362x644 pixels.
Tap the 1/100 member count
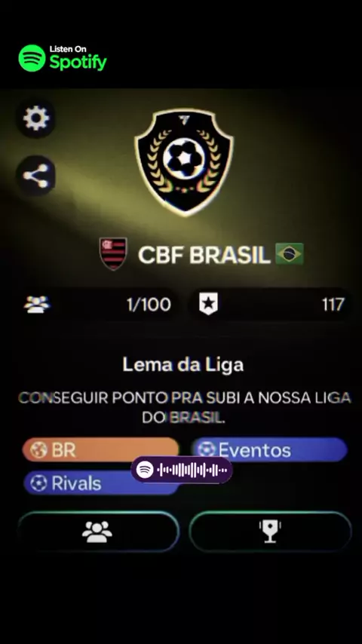[149, 305]
